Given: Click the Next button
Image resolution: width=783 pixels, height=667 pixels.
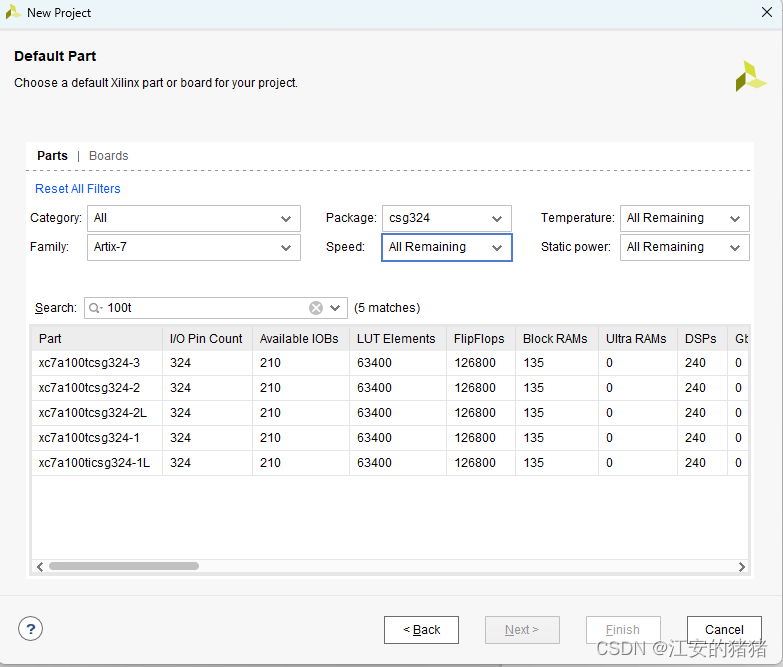Looking at the screenshot, I should coord(522,630).
